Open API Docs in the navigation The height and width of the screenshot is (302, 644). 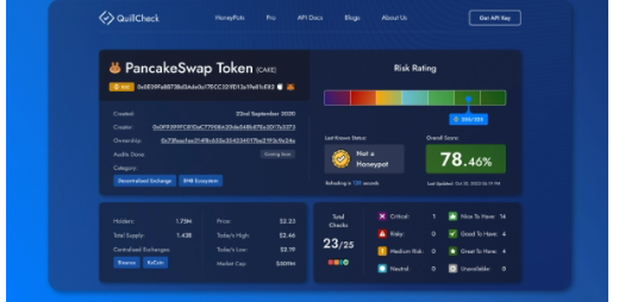point(310,17)
